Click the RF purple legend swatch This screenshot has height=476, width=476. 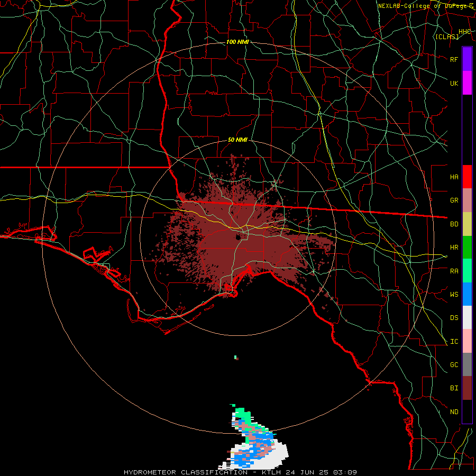467,59
